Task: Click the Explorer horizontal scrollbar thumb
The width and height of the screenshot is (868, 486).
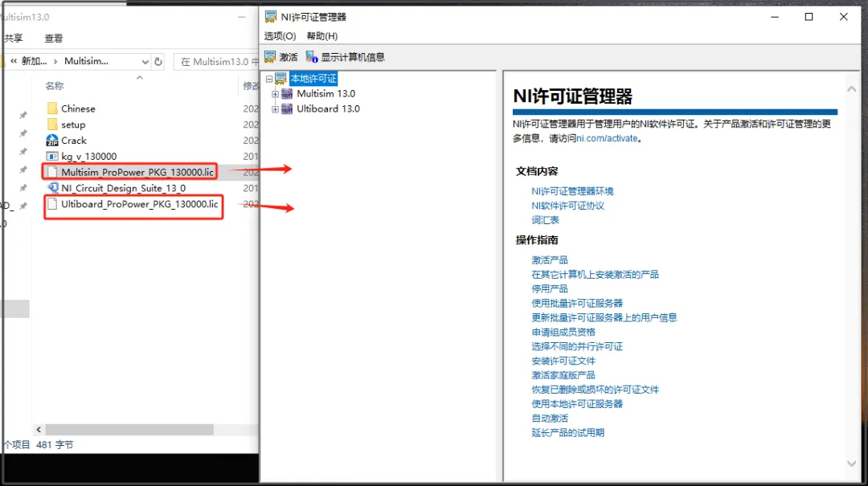Action: click(x=129, y=429)
